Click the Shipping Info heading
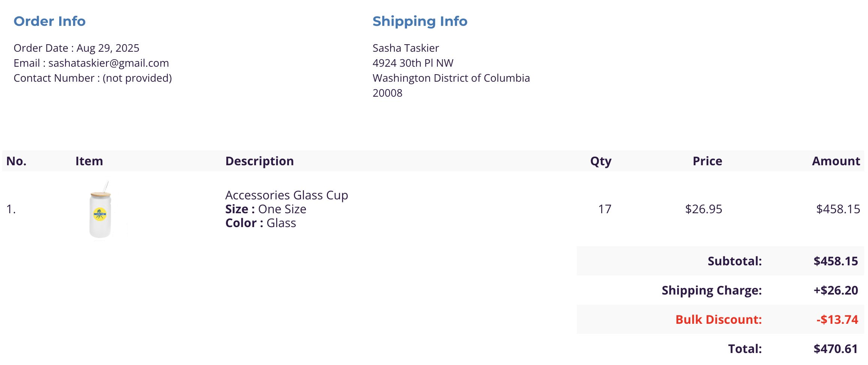Viewport: 868px width, 365px height. [x=420, y=21]
